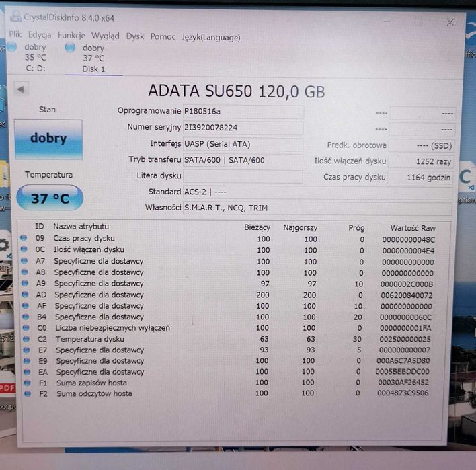The image size is (476, 470).
Task: Click status dot for attribute 0C
Action: [24, 249]
